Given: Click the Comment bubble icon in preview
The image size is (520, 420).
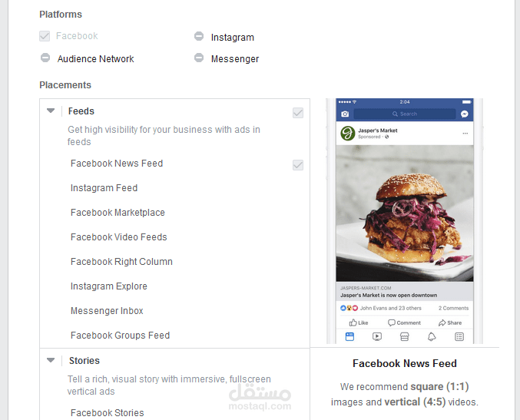Looking at the screenshot, I should (x=391, y=322).
